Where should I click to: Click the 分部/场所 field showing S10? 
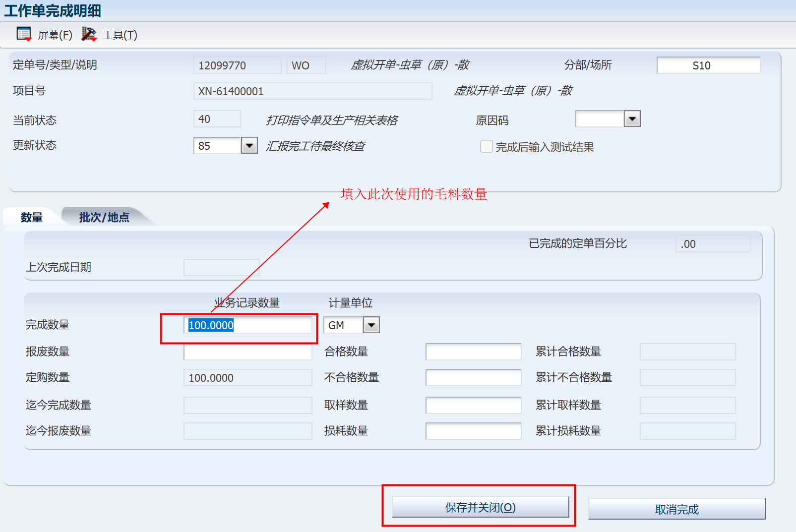pyautogui.click(x=708, y=65)
